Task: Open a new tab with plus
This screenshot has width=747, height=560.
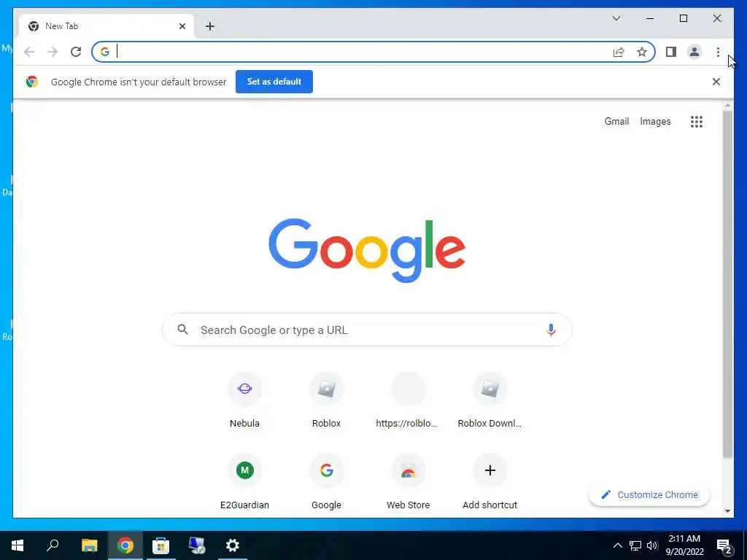Action: [210, 26]
